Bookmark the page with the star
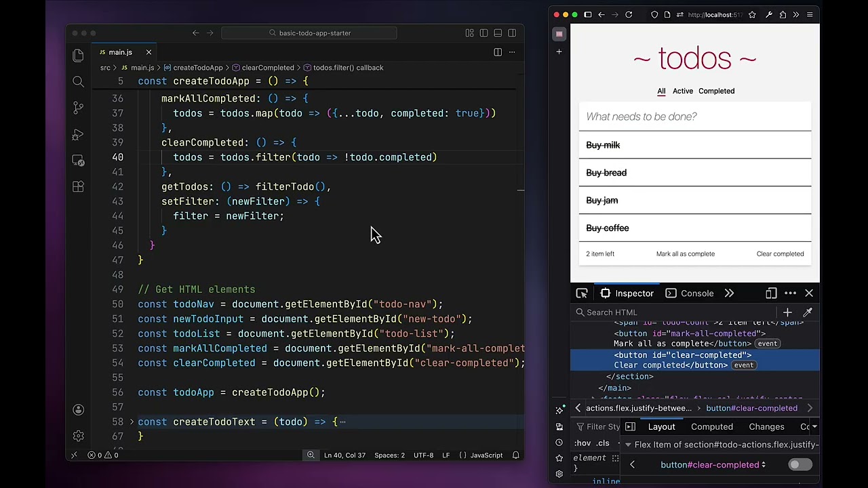The image size is (868, 488). click(752, 15)
